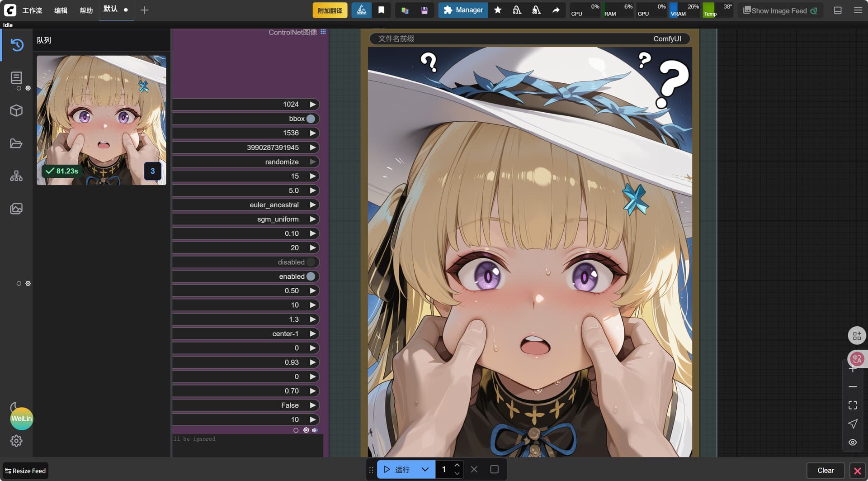This screenshot has width=868, height=481.
Task: Close image feed red X button
Action: coord(857,471)
